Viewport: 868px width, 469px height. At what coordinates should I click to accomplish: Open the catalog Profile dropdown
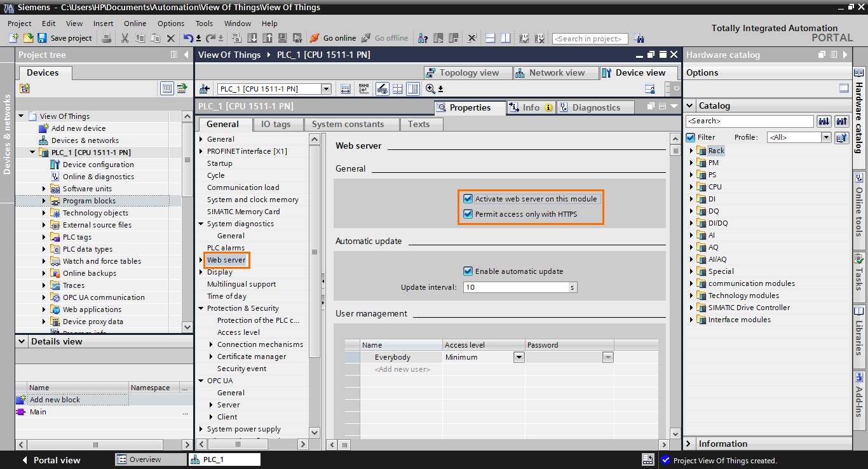point(826,137)
